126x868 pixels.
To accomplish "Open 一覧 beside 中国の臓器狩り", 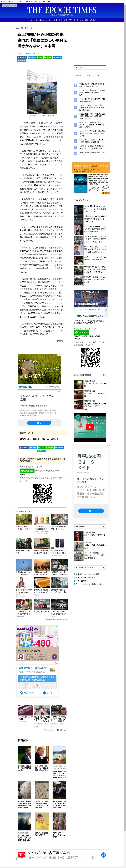I will [x=104, y=527].
